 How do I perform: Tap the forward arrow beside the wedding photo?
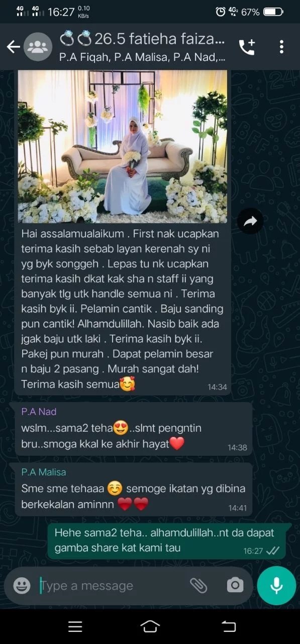point(250,221)
